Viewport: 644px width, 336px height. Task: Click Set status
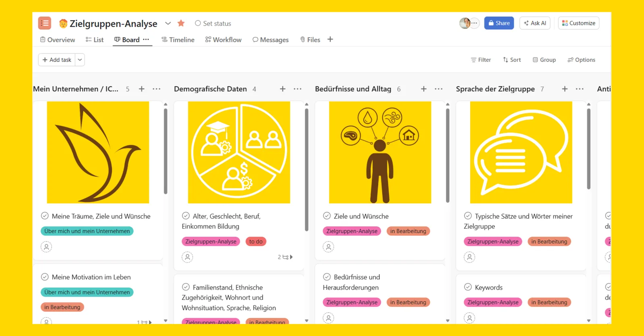pyautogui.click(x=213, y=23)
